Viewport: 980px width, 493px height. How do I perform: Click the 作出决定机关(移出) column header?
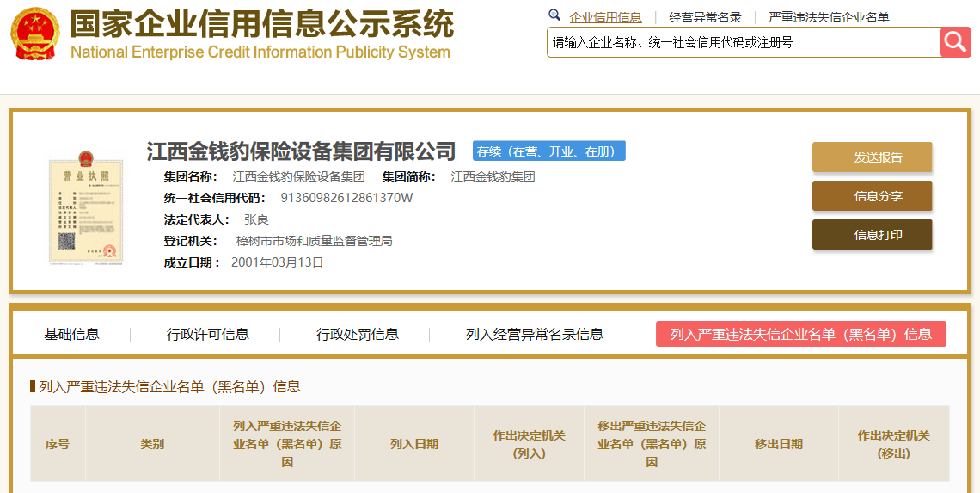[x=894, y=444]
